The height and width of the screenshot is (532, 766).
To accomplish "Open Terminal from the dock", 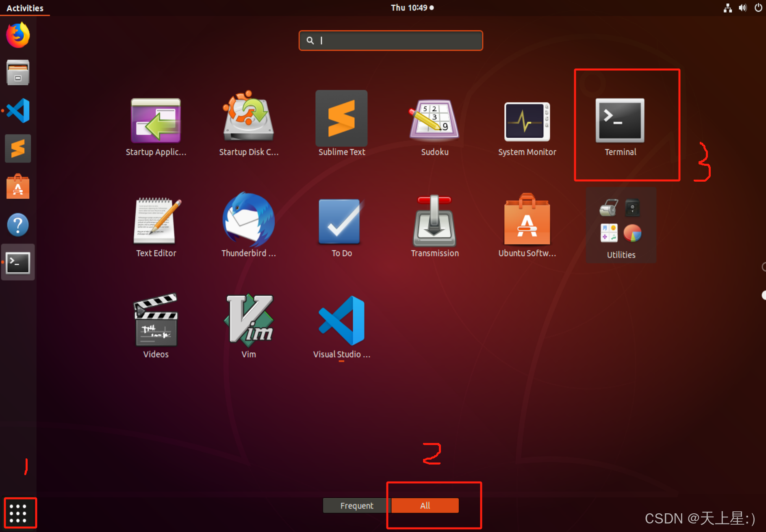I will click(18, 263).
